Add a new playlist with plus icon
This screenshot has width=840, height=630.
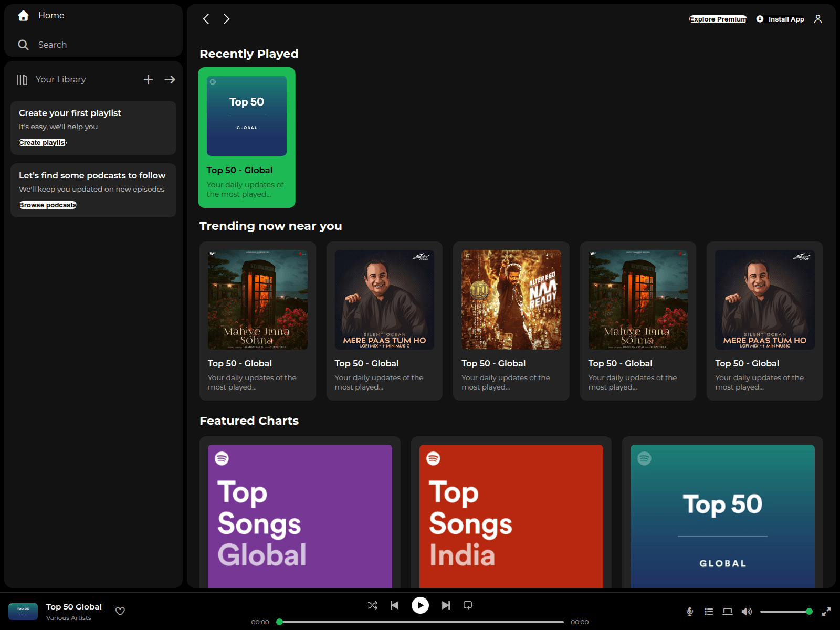[x=149, y=79]
